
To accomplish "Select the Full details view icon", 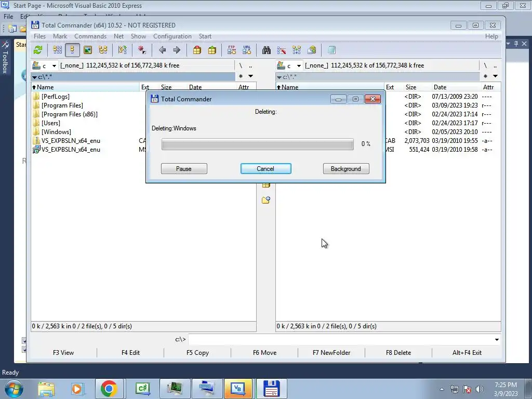I will [x=72, y=50].
